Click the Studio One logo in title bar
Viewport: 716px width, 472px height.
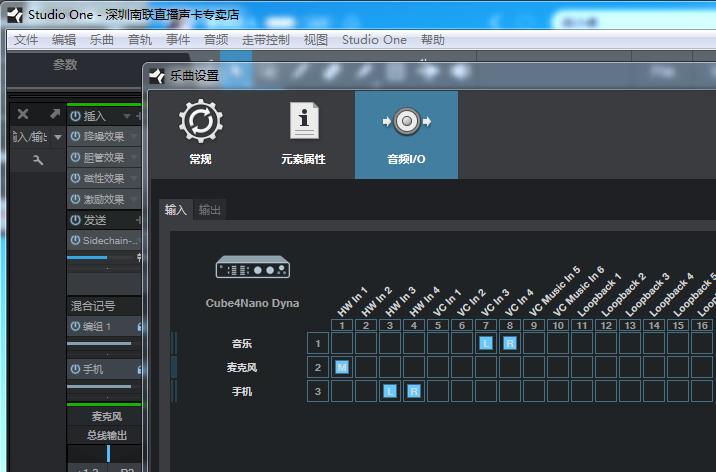tap(15, 15)
